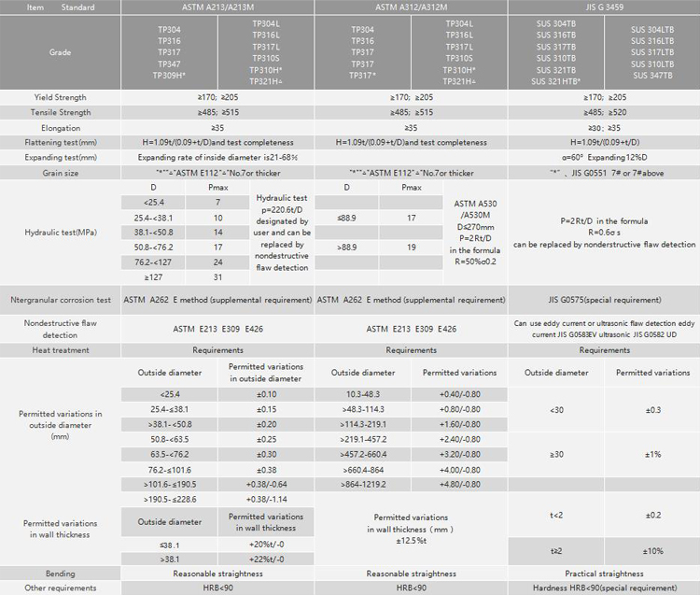Select the Other requirements row label
The width and height of the screenshot is (700, 595).
click(60, 588)
